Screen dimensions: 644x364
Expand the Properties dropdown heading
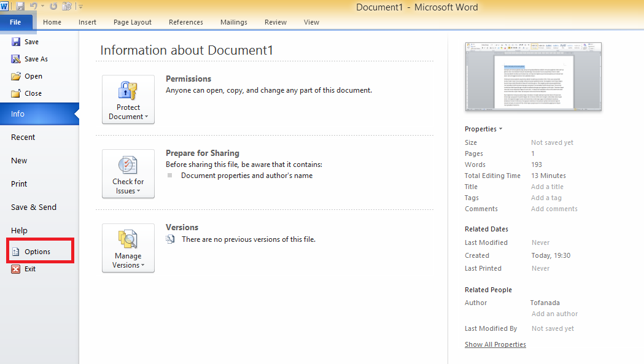(x=483, y=129)
